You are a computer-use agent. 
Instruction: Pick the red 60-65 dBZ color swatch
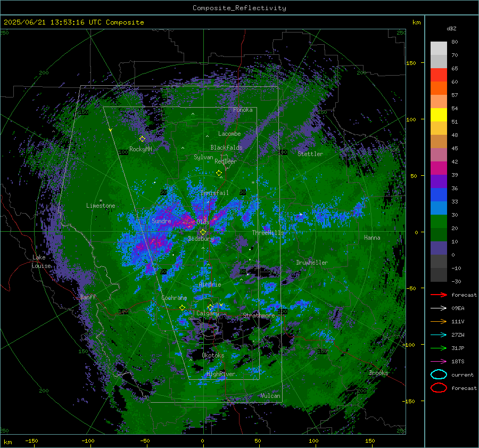click(x=439, y=75)
